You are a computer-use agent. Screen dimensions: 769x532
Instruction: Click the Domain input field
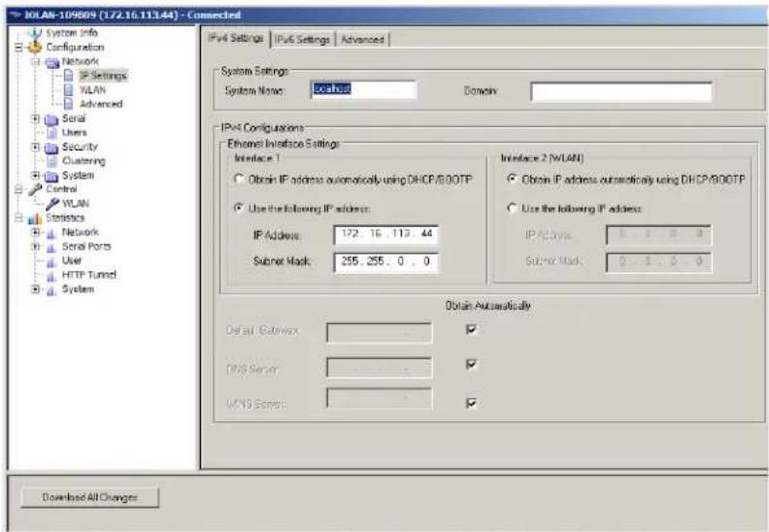tap(620, 91)
